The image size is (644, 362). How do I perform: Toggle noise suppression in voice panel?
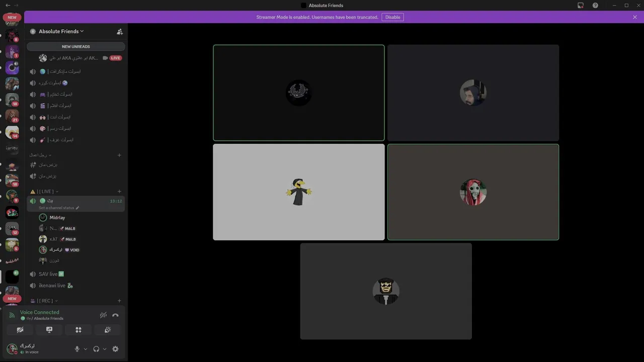coord(103,315)
